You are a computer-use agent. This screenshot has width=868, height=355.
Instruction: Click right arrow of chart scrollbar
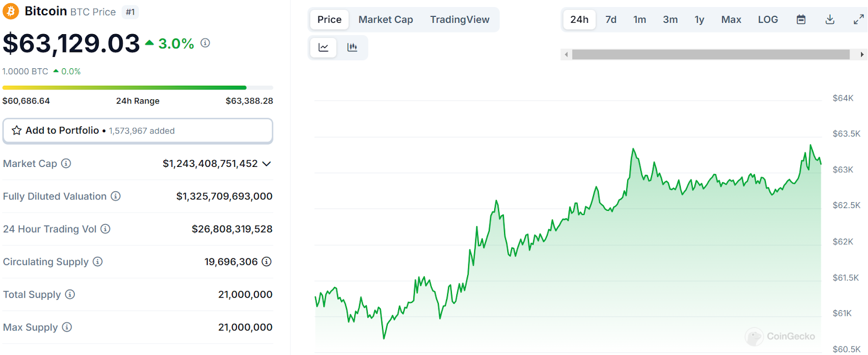point(862,54)
